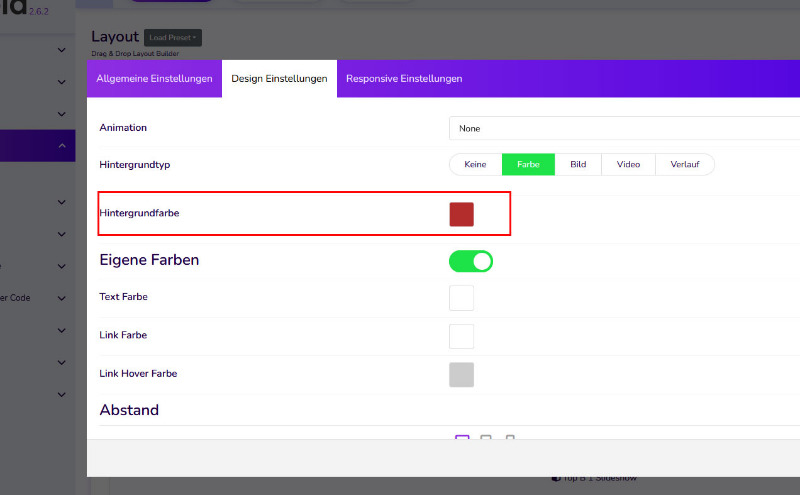
Task: Expand the sidebar item ending in 'er Code'
Action: pyautogui.click(x=62, y=298)
